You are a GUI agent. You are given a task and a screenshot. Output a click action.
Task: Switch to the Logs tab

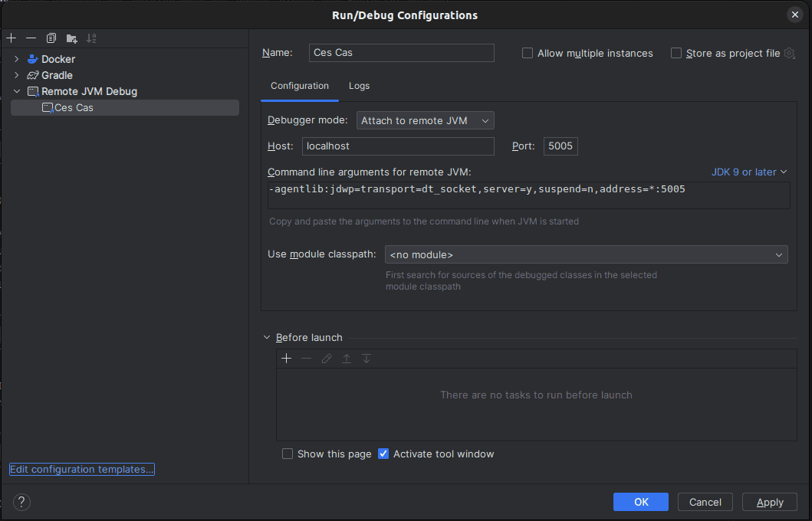(359, 86)
